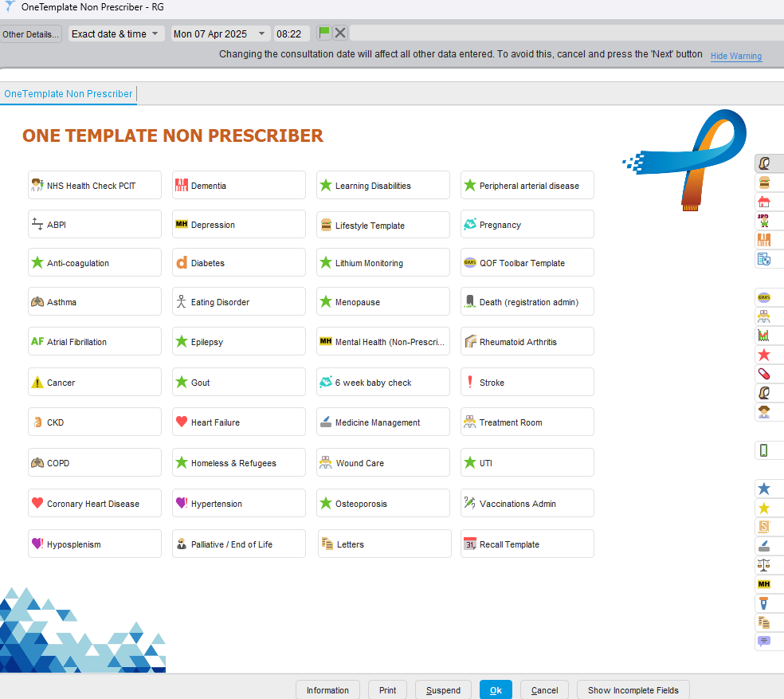Screen dimensions: 784x699
Task: Click the purple speech bubble sidebar icon
Action: 764,642
